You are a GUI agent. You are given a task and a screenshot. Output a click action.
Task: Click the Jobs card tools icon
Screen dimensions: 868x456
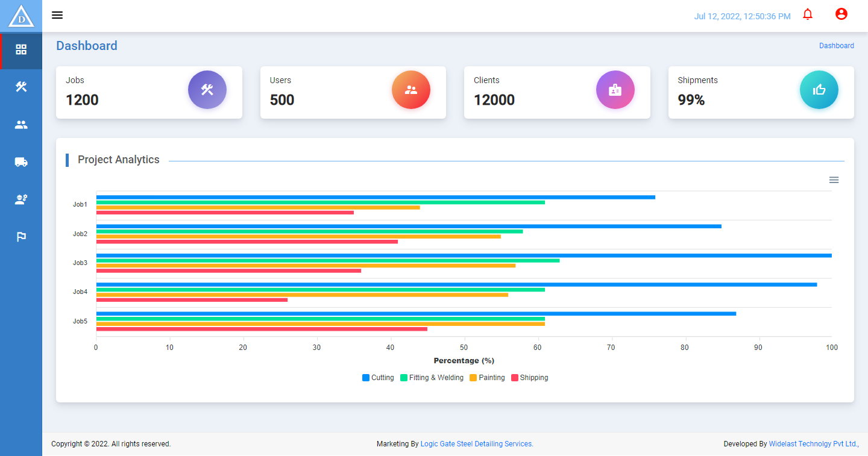(207, 90)
